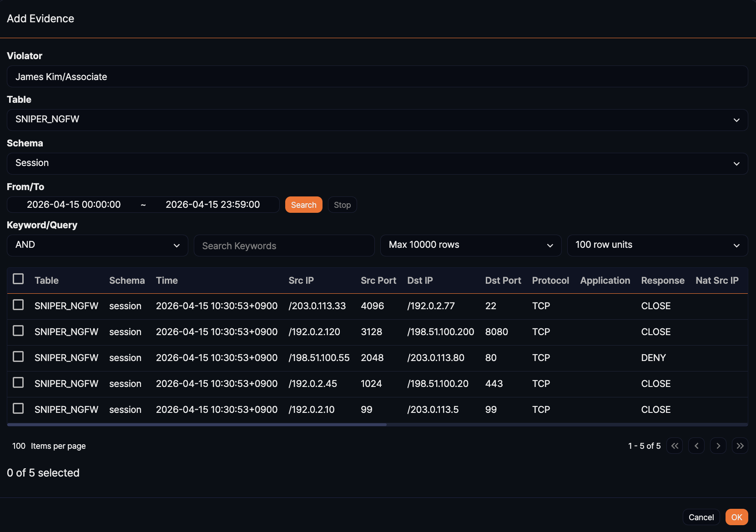Image resolution: width=756 pixels, height=532 pixels.
Task: Select the row with Dst Port 443
Action: pyautogui.click(x=18, y=382)
